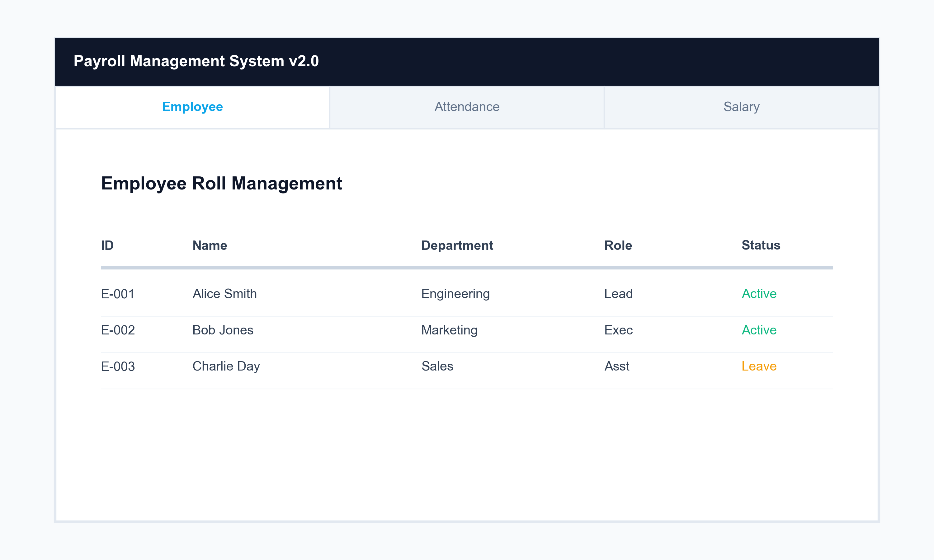Click the Active status for Alice Smith

tap(758, 294)
